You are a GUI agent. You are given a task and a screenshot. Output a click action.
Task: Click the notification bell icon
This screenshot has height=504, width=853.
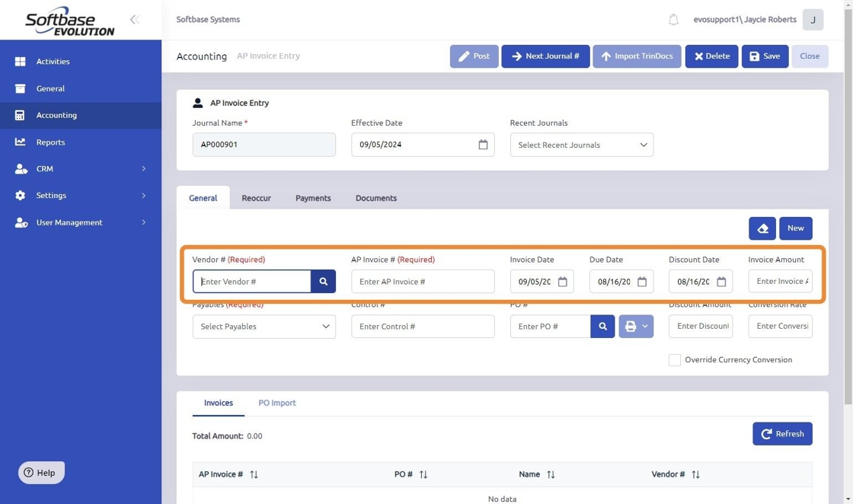pyautogui.click(x=673, y=20)
